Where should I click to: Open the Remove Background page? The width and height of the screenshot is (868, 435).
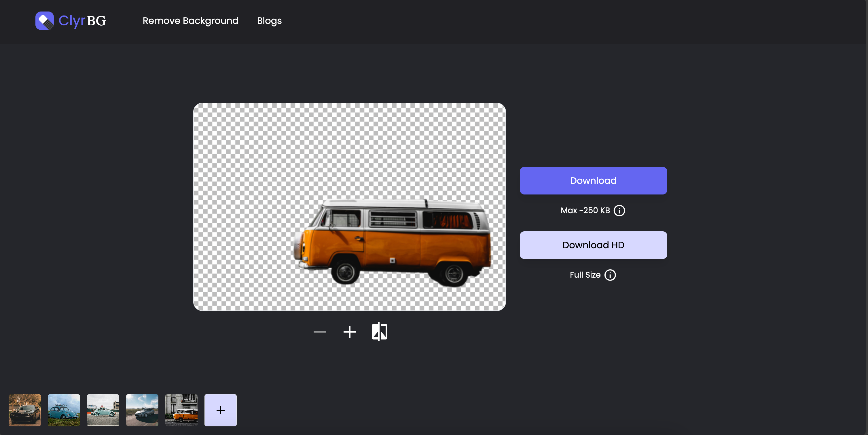190,20
